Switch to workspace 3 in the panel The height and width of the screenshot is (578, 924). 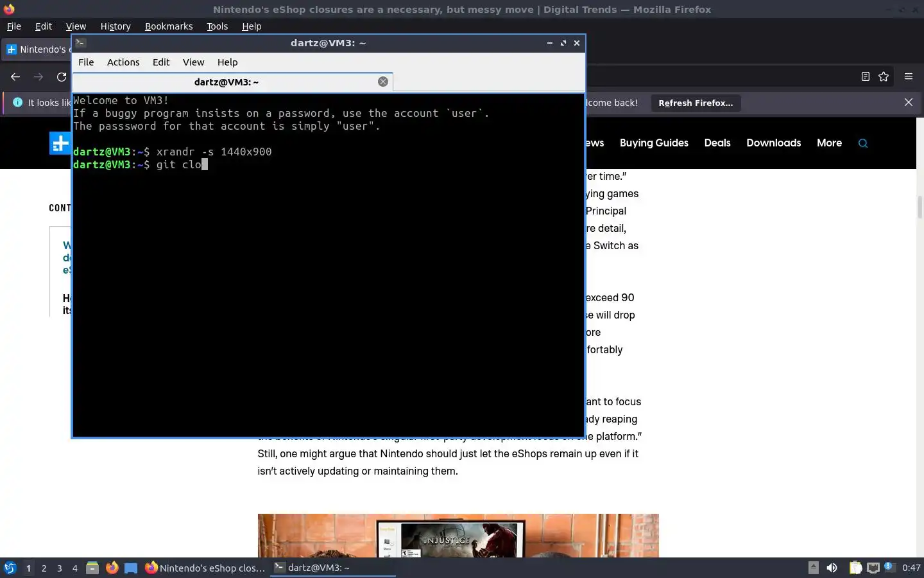click(x=60, y=568)
